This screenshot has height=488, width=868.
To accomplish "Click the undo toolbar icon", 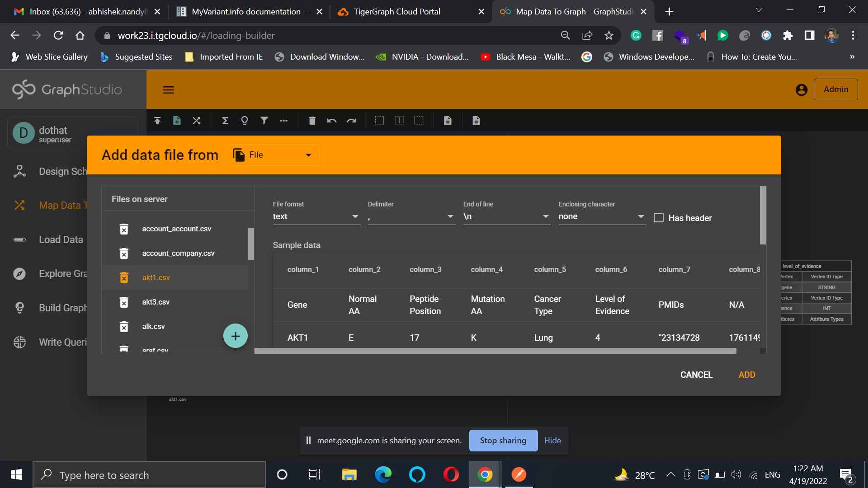I will click(331, 121).
